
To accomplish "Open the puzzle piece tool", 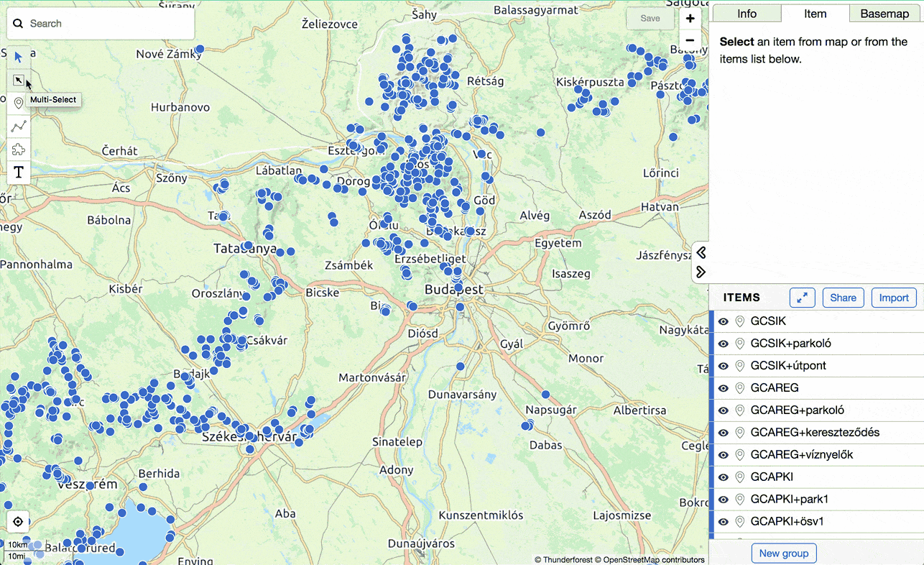I will click(18, 149).
